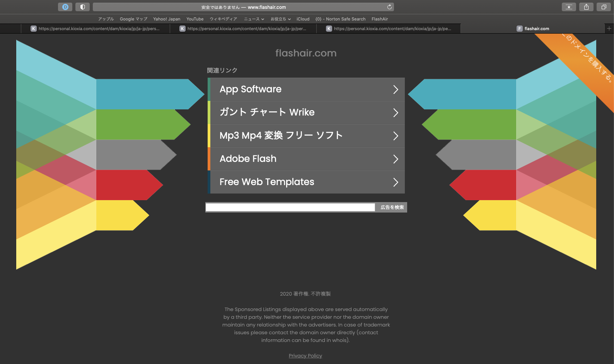Screen dimensions: 614x364
Task: Click chevron on Free Web Templates row
Action: (396, 182)
